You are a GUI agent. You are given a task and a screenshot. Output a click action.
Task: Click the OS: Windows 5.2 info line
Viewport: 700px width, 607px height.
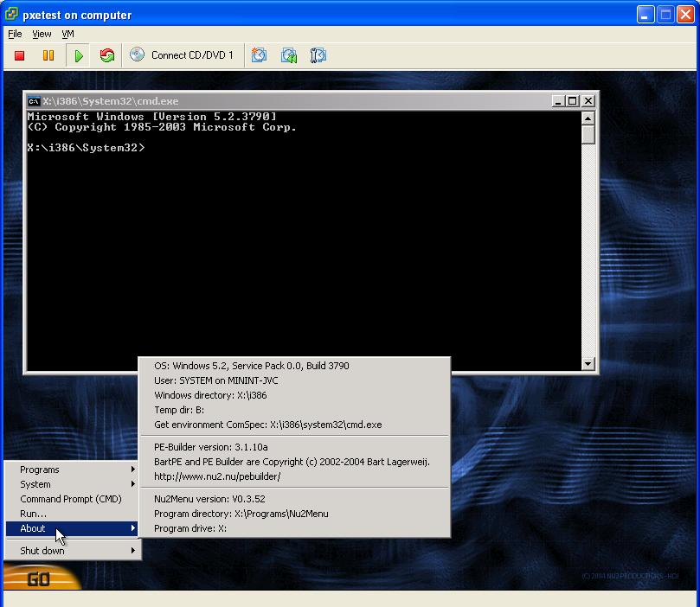click(295, 366)
